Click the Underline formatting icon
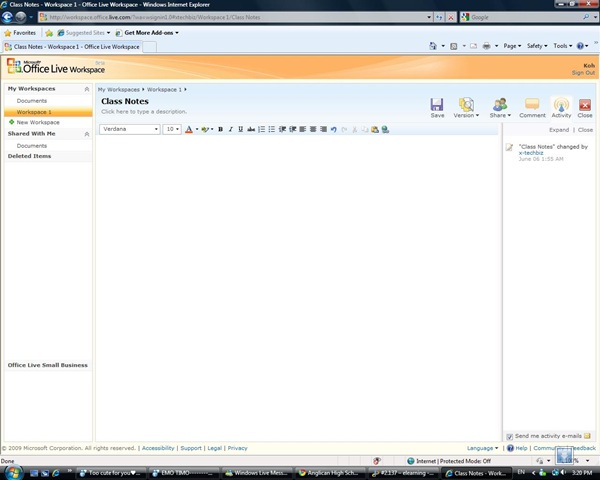This screenshot has height=480, width=600. coord(240,129)
